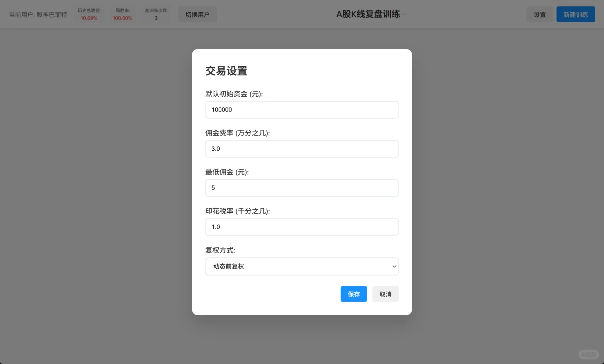Click the 交易设置 dialog title

[x=226, y=71]
